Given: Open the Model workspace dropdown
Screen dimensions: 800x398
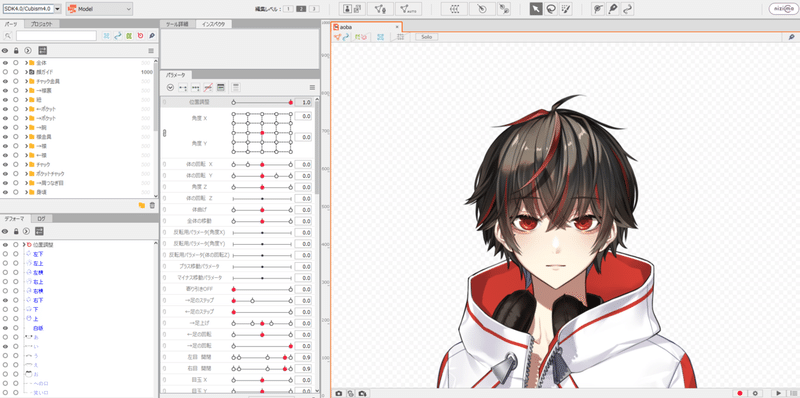Looking at the screenshot, I should click(x=99, y=9).
